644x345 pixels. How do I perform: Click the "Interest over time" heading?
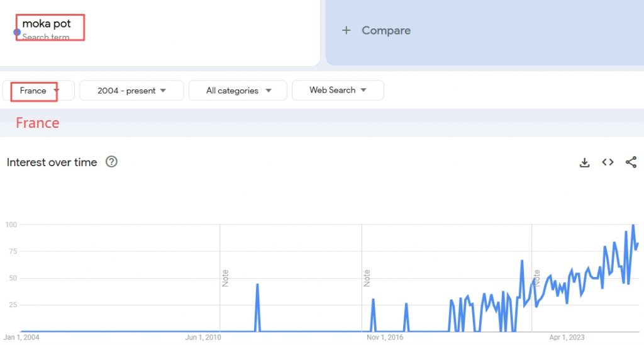click(52, 162)
